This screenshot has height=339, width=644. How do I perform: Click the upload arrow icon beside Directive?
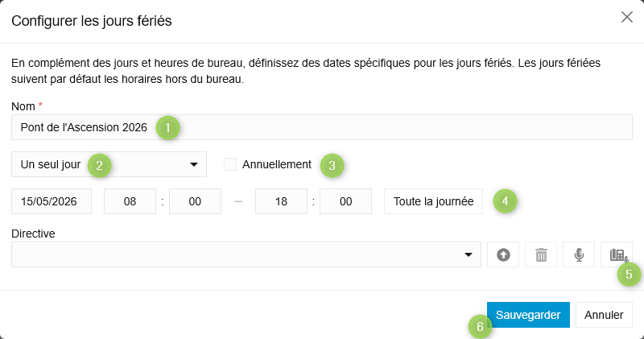coord(503,254)
